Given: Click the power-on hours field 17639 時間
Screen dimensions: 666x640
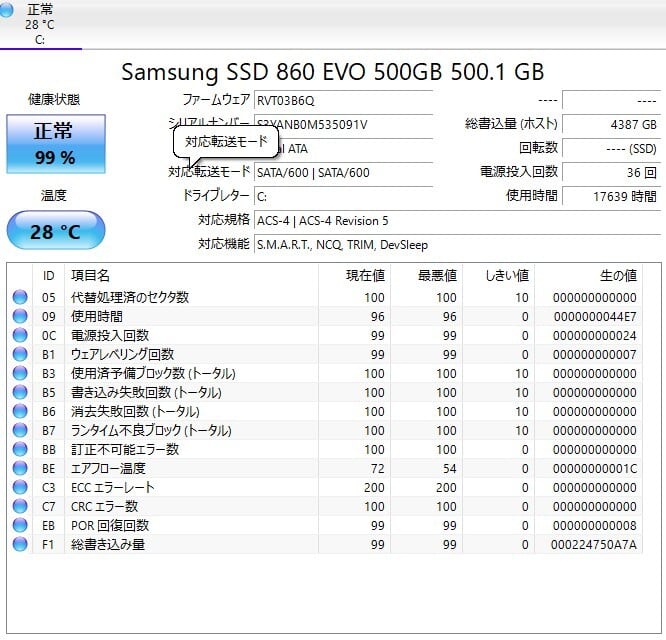Looking at the screenshot, I should tap(612, 197).
